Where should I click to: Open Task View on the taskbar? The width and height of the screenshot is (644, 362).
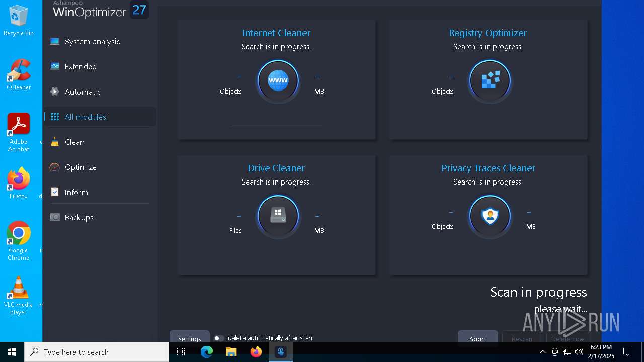[181, 352]
